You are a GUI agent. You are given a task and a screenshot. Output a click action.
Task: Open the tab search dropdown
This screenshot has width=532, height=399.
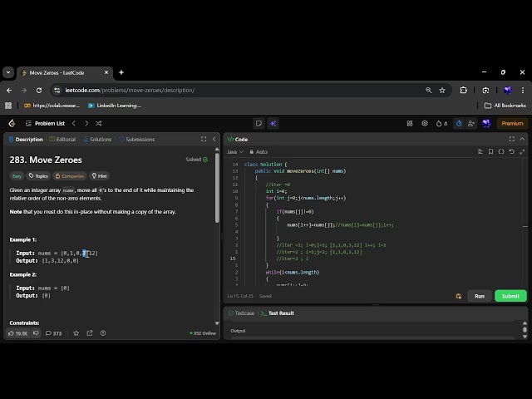tap(8, 72)
